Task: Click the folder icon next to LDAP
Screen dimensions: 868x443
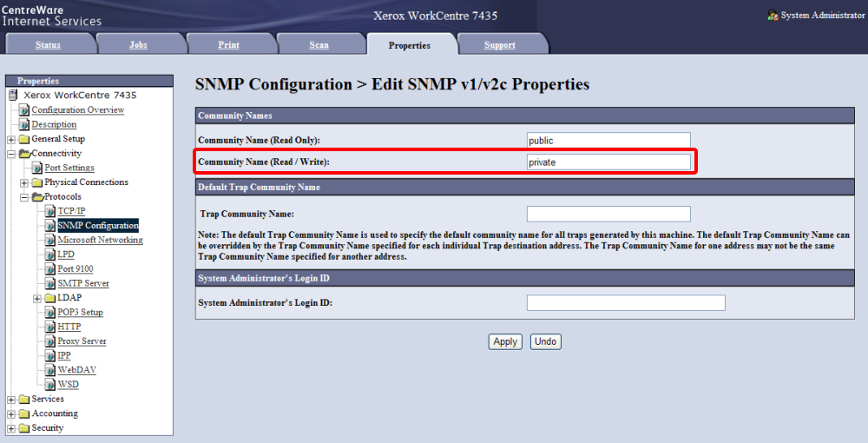Action: pyautogui.click(x=50, y=298)
